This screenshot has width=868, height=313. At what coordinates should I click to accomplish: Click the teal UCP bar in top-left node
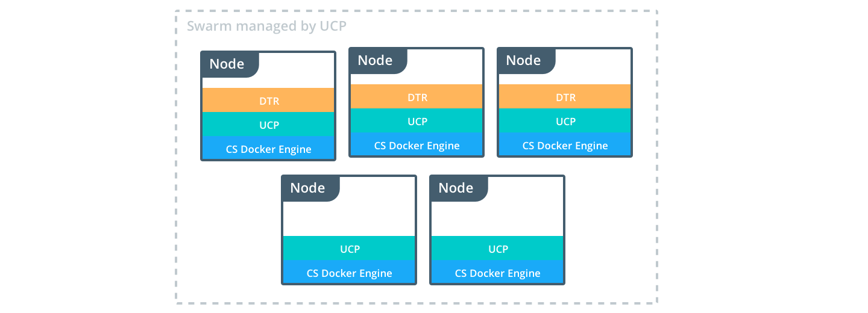click(x=268, y=125)
